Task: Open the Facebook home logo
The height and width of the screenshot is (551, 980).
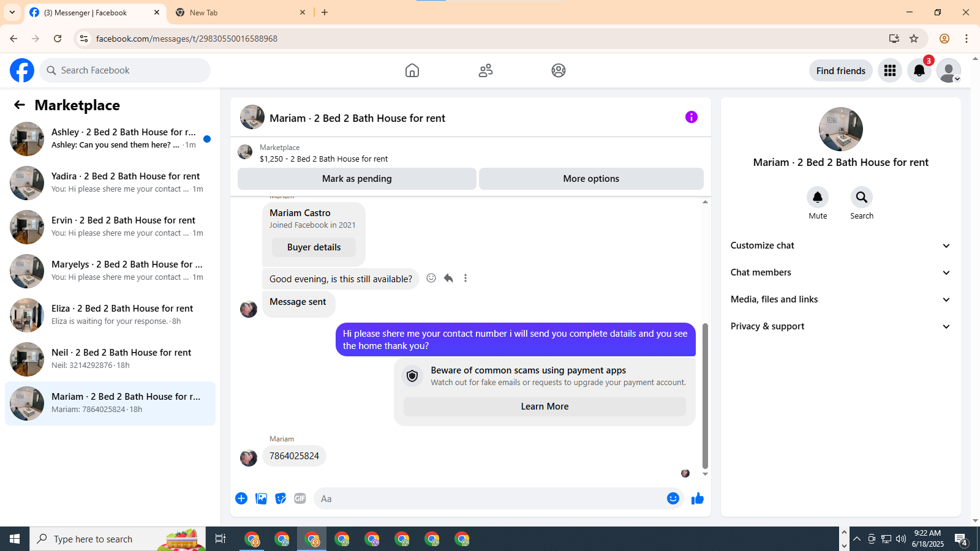Action: [x=22, y=70]
